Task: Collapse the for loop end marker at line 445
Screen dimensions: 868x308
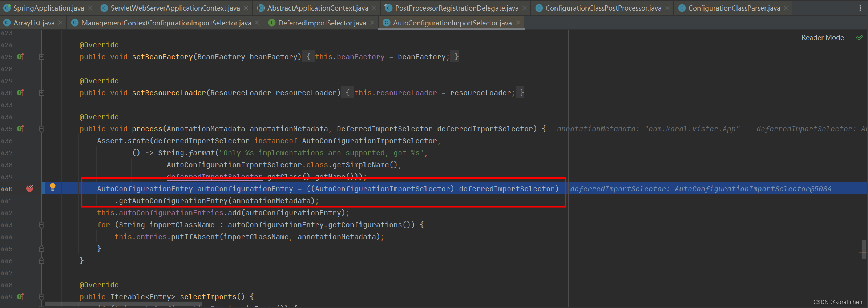Action: click(x=41, y=249)
